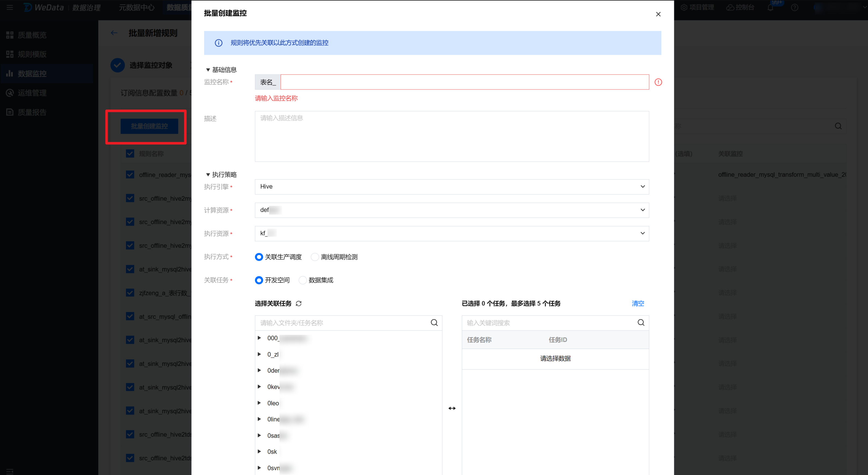Click the back arrow beside 批量新增规则
Viewport: 868px width, 475px height.
(x=114, y=33)
